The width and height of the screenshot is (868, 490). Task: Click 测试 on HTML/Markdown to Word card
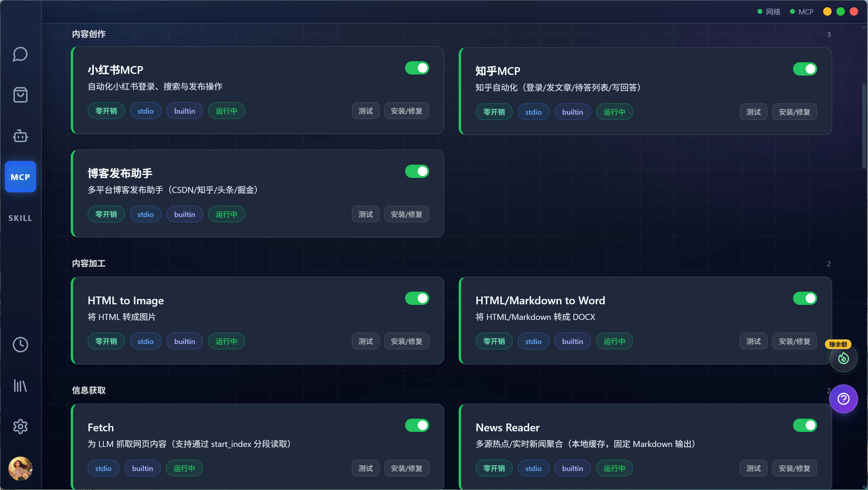[753, 341]
